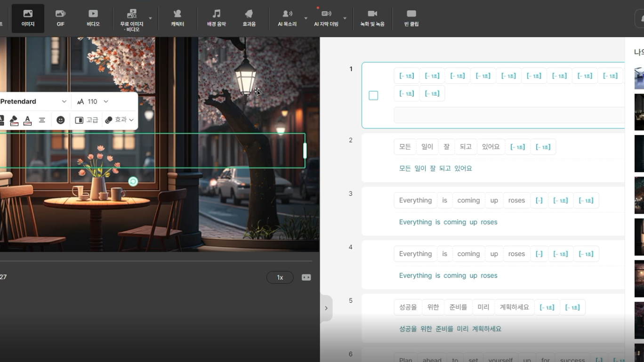Open the Pretendard font dropdown

tap(34, 102)
